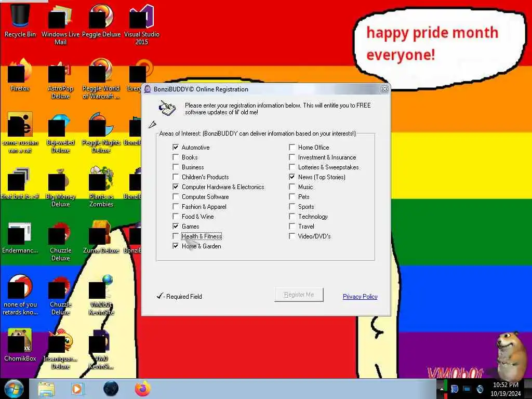Image resolution: width=532 pixels, height=399 pixels.
Task: Open the Firefox desktop shortcut
Action: 20,75
